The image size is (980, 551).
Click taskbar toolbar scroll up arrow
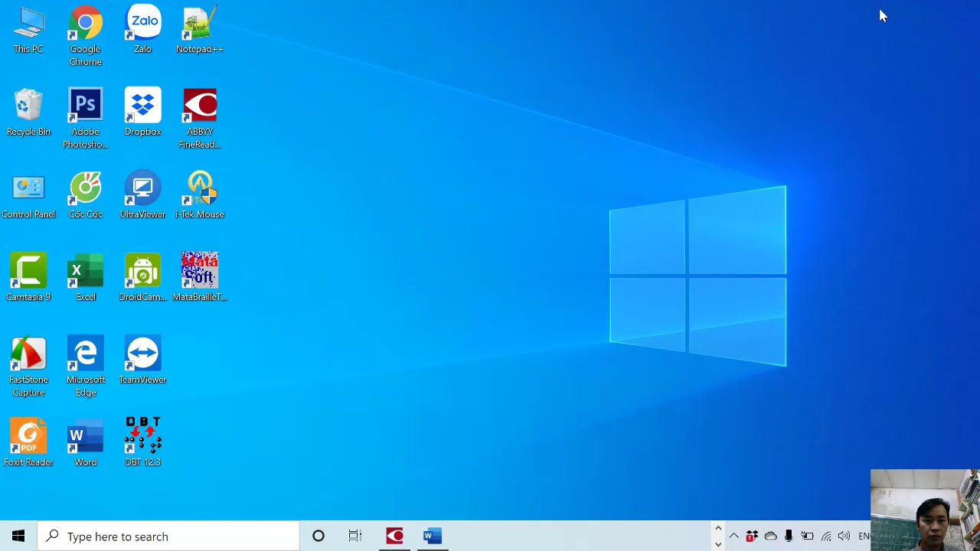pyautogui.click(x=717, y=529)
